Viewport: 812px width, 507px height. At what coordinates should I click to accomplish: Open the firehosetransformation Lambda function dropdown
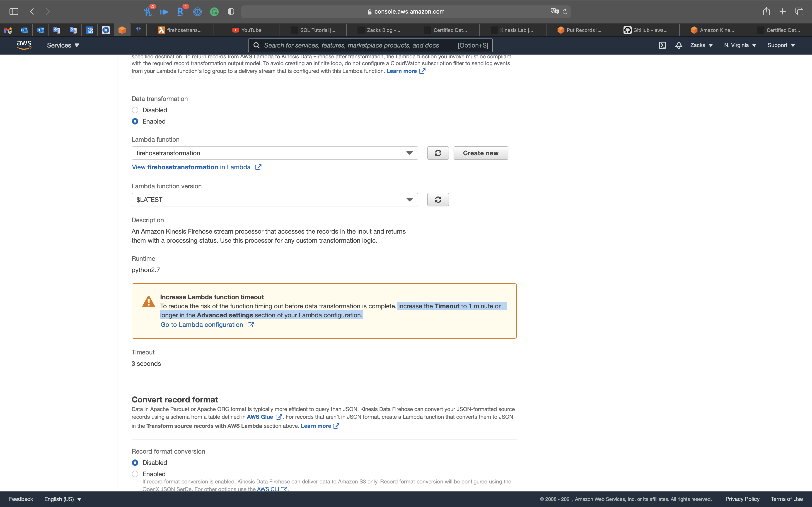tap(274, 153)
